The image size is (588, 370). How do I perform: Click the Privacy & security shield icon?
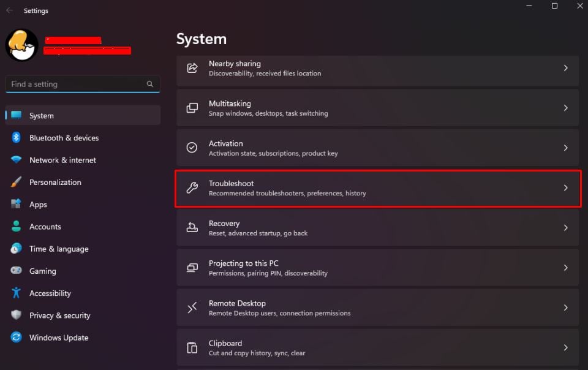[16, 315]
